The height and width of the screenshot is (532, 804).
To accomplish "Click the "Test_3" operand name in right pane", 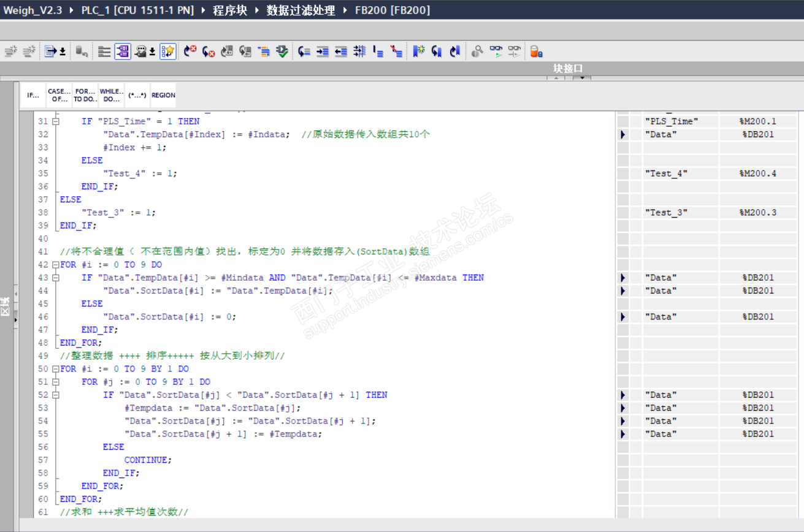I will click(666, 213).
